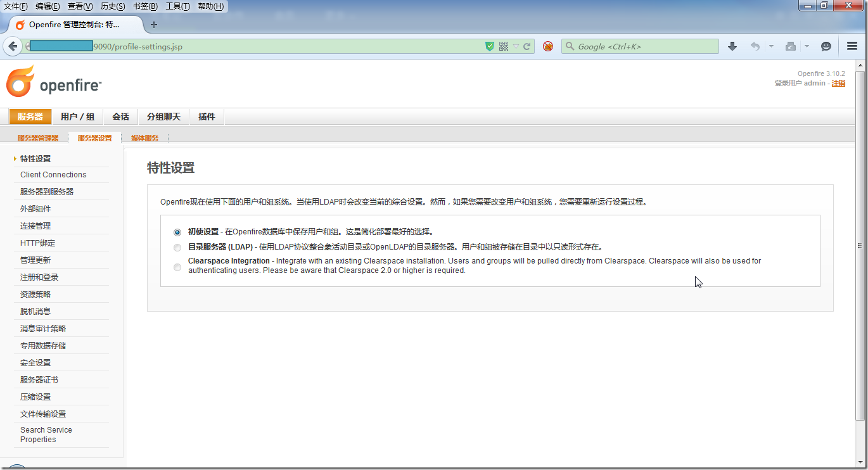Image resolution: width=868 pixels, height=470 pixels.
Task: Switch to the 服务器 main tab
Action: pyautogui.click(x=30, y=117)
